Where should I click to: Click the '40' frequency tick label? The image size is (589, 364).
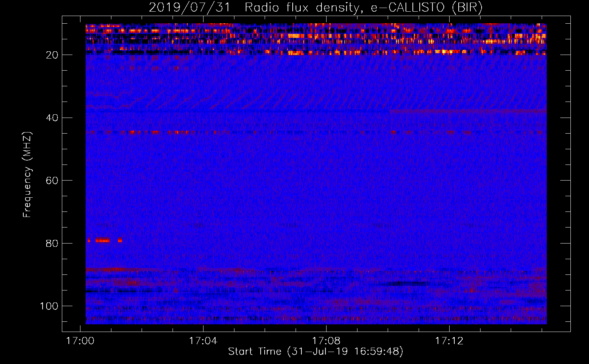(x=52, y=118)
